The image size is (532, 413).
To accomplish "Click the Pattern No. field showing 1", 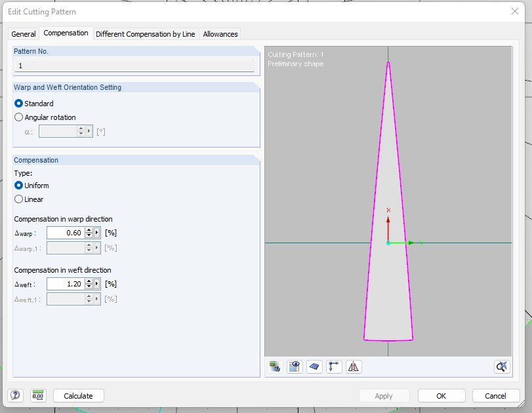I will 134,66.
